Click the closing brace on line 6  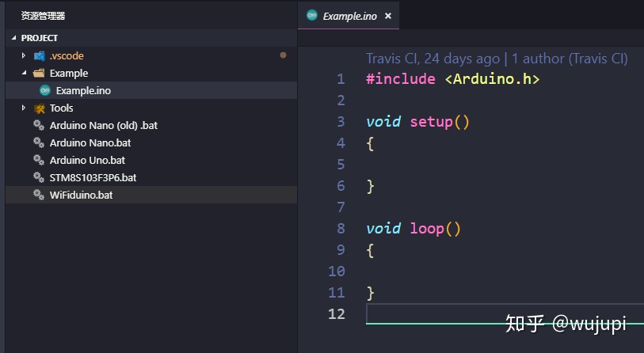[x=370, y=186]
